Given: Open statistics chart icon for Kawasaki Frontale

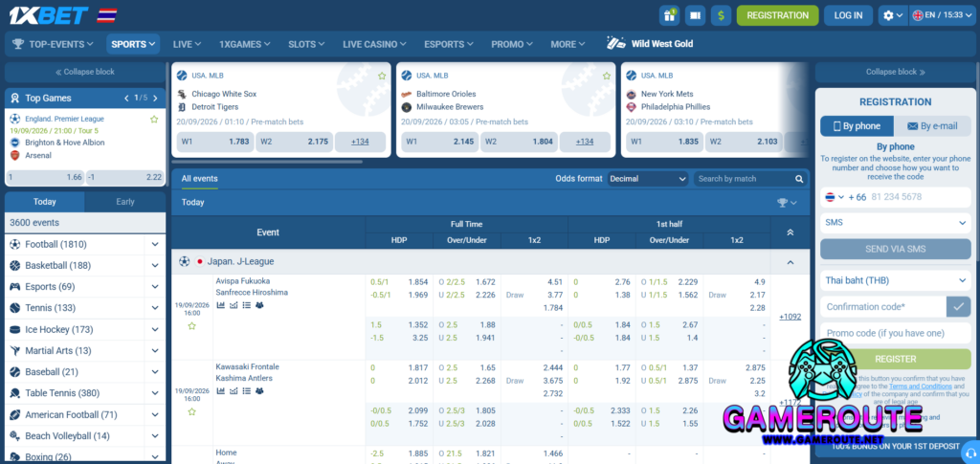Looking at the screenshot, I should (221, 390).
